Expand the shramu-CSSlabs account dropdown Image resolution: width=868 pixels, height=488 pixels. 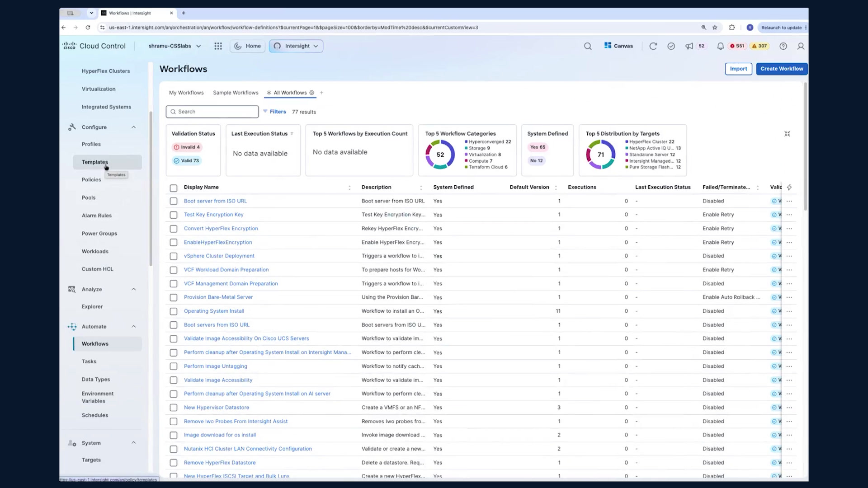(175, 46)
